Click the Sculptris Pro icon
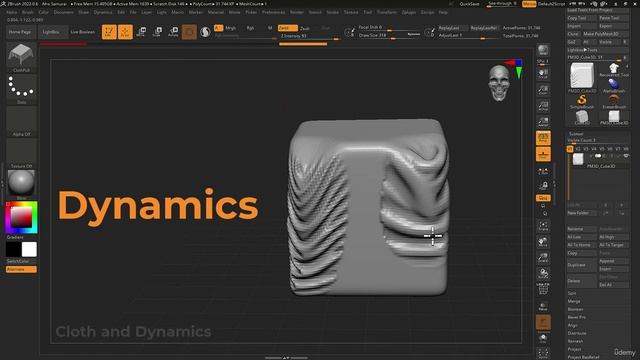 [205, 32]
